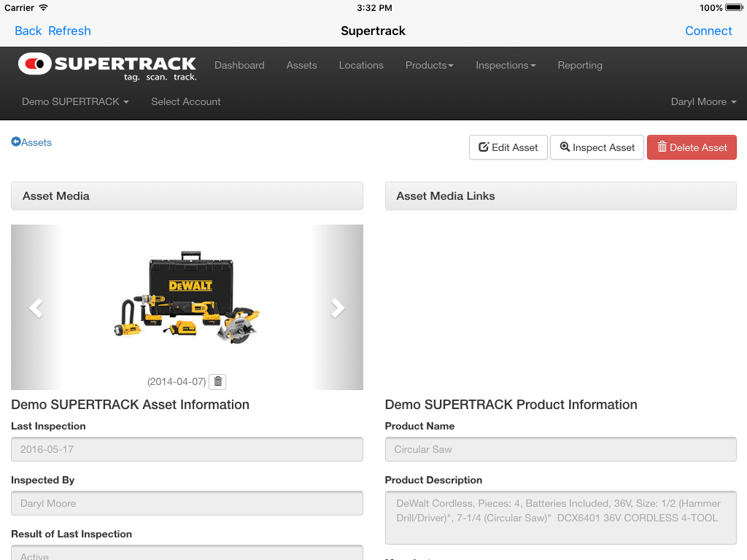Click the '(2014-04-07)' image date text

click(x=177, y=381)
